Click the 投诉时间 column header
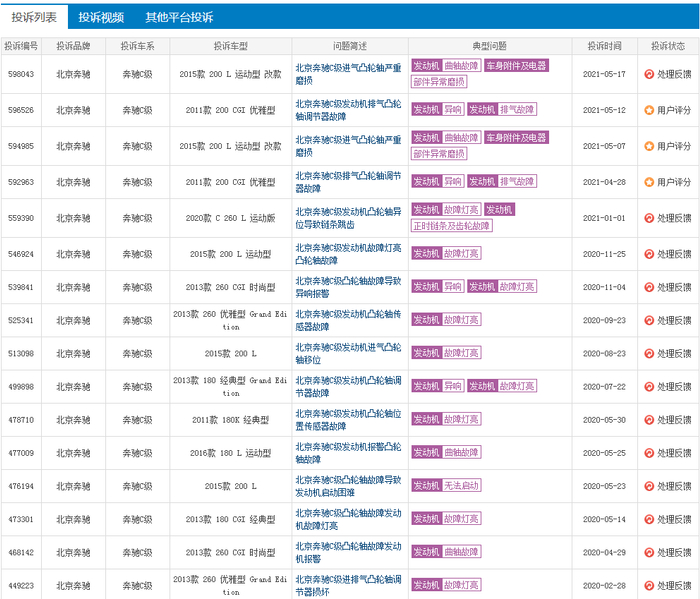 point(604,46)
